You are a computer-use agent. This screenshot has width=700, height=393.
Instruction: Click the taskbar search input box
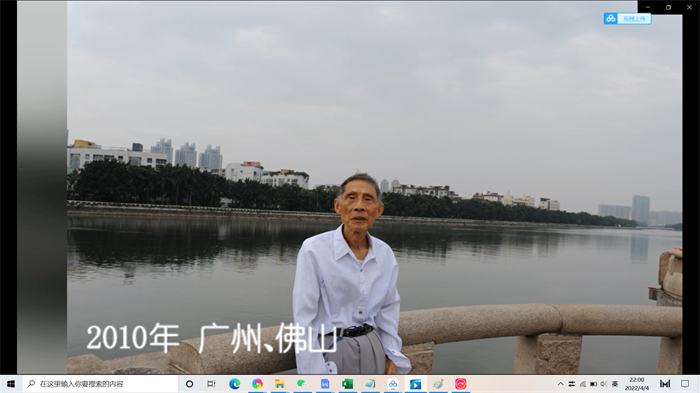tap(100, 384)
